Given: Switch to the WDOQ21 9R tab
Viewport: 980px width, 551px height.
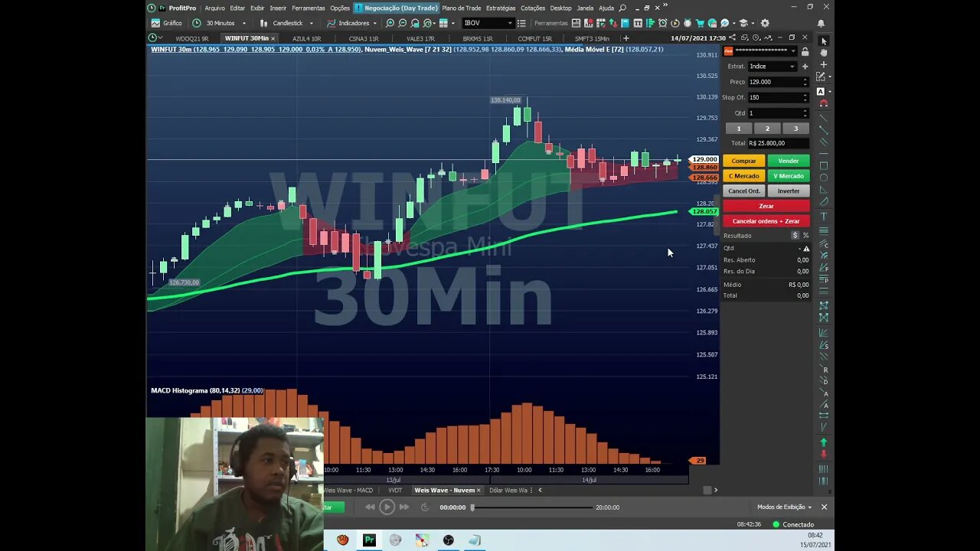Looking at the screenshot, I should click(191, 38).
